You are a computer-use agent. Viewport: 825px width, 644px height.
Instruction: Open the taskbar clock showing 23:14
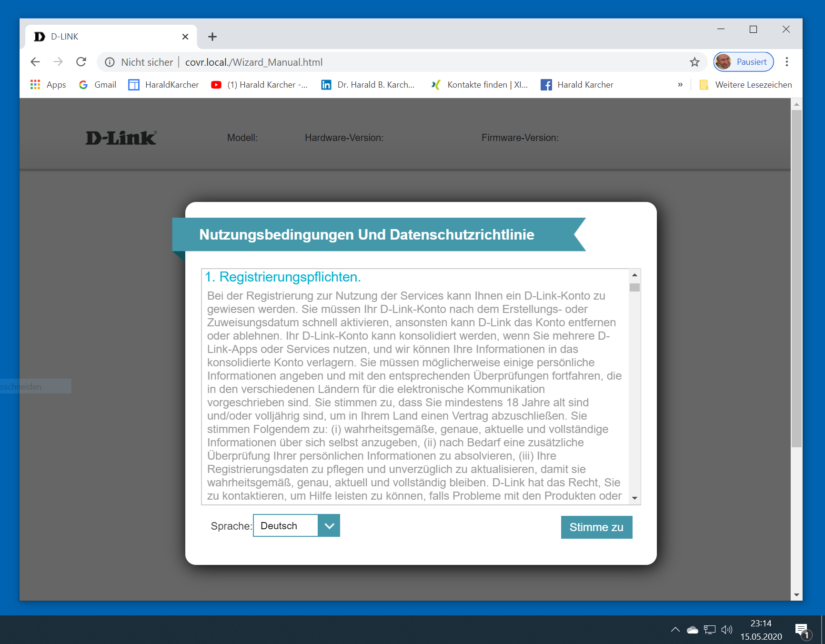761,630
